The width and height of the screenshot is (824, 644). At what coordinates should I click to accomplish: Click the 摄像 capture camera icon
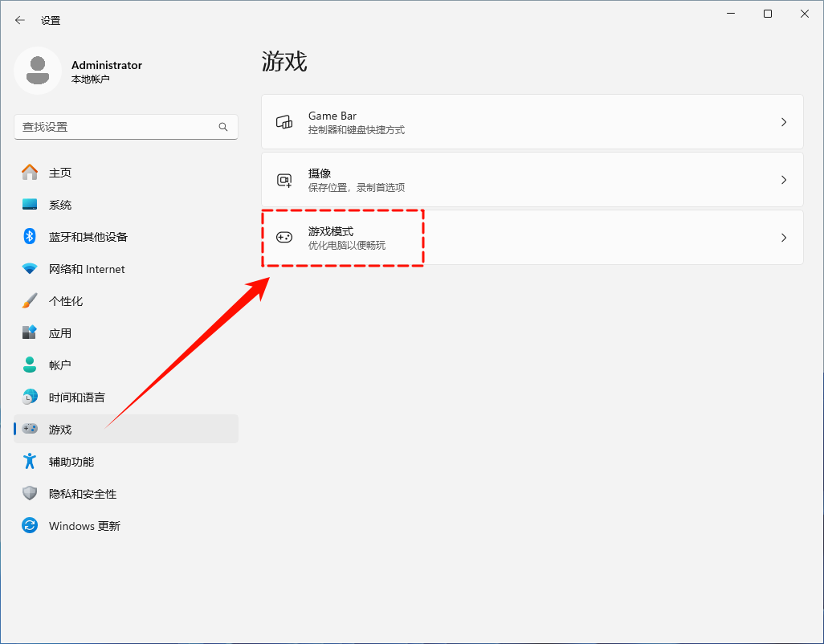click(x=284, y=179)
